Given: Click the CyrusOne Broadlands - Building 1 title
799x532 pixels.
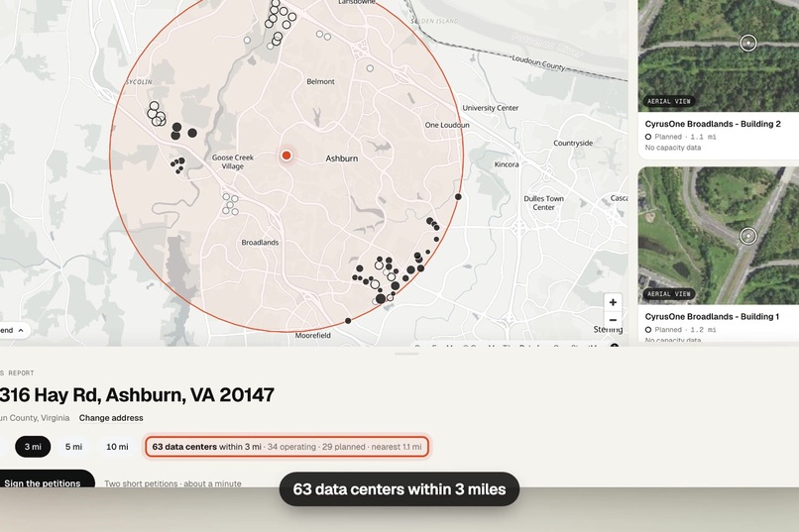Looking at the screenshot, I should click(712, 316).
